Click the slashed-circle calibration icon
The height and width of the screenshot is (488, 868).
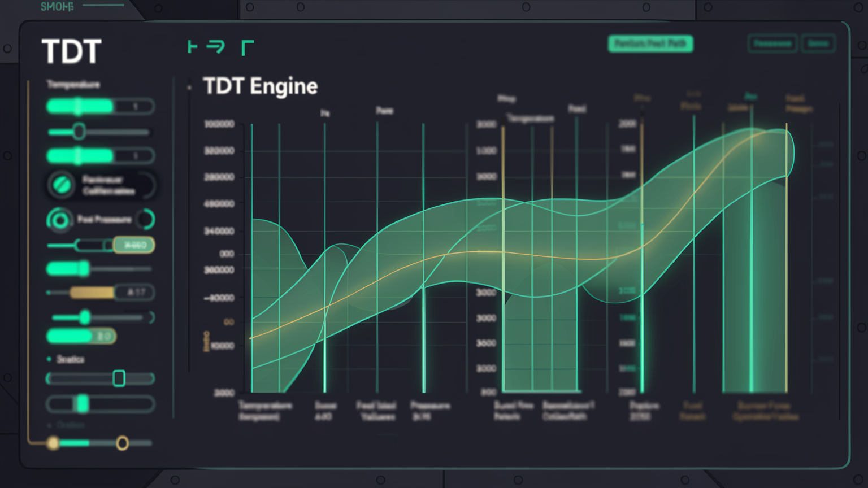[x=61, y=185]
